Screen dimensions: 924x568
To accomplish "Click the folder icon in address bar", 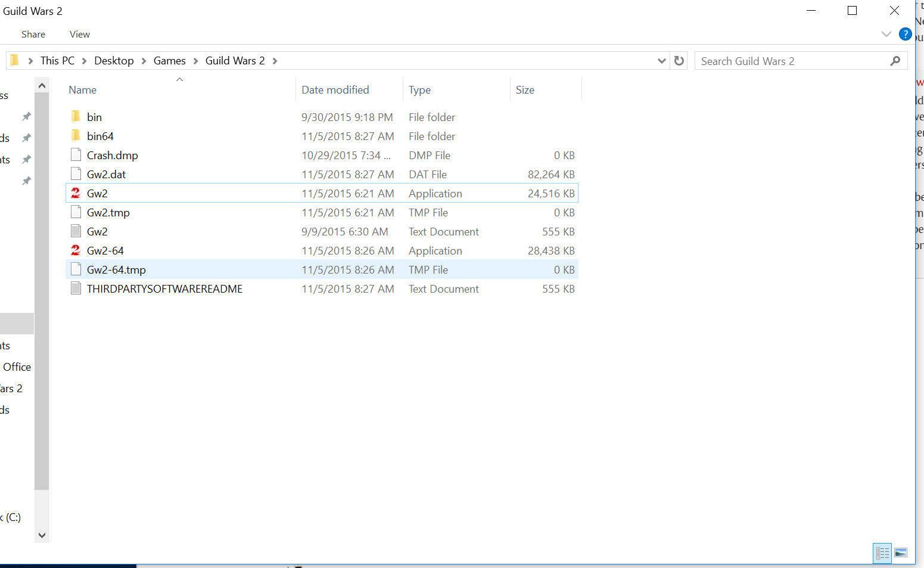I will click(x=15, y=60).
